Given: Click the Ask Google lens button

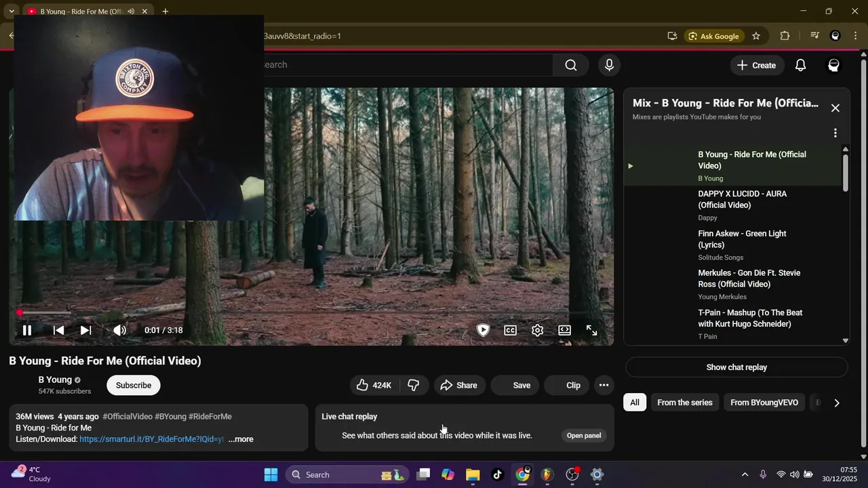Looking at the screenshot, I should [715, 36].
